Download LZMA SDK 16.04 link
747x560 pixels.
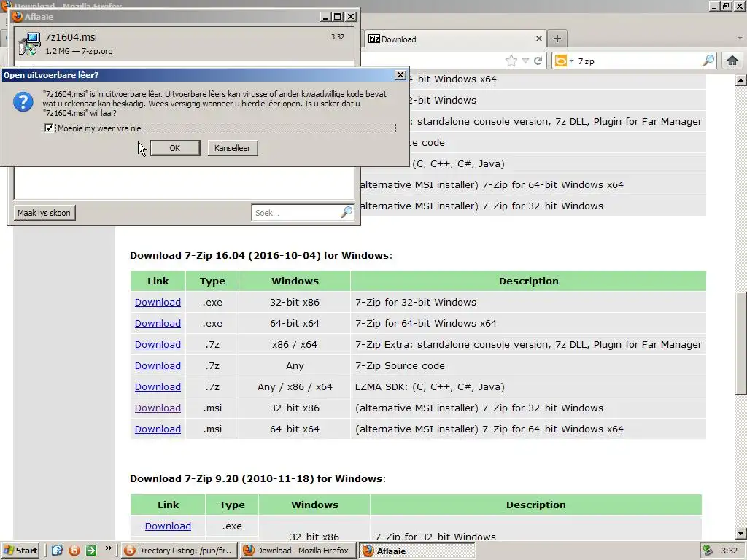point(158,386)
